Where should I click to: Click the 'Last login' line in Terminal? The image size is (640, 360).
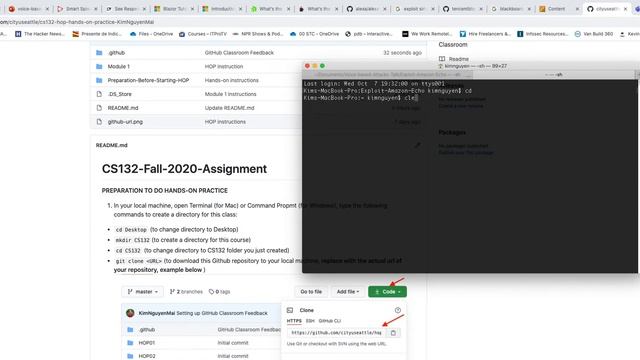point(374,84)
